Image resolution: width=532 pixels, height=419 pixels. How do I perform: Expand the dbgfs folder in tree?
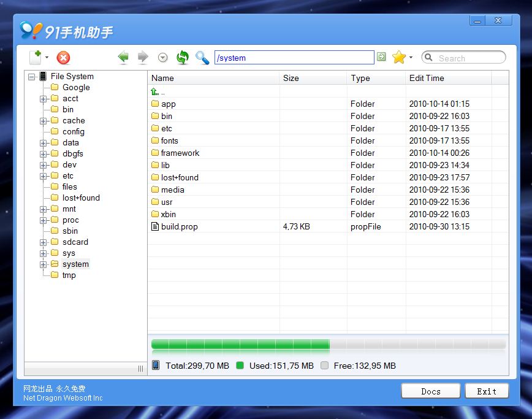43,154
